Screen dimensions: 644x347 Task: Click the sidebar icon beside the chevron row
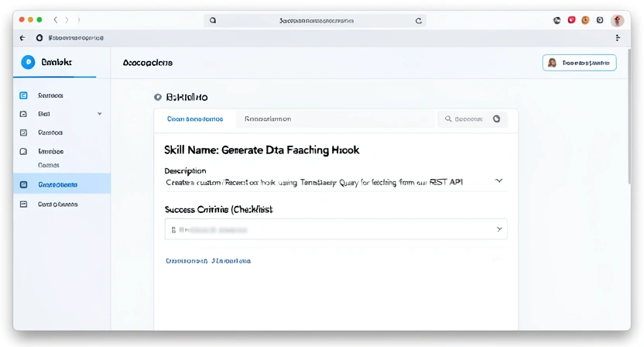pyautogui.click(x=23, y=114)
